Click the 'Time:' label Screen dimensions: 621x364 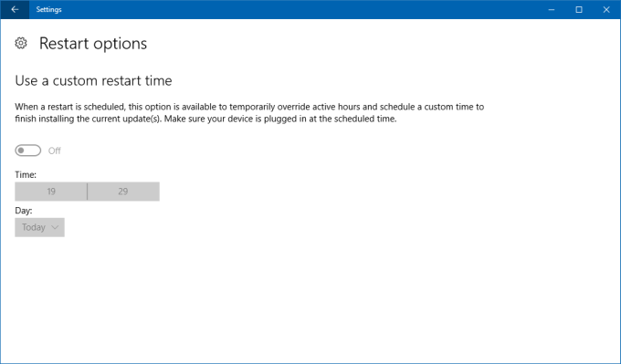coord(26,174)
